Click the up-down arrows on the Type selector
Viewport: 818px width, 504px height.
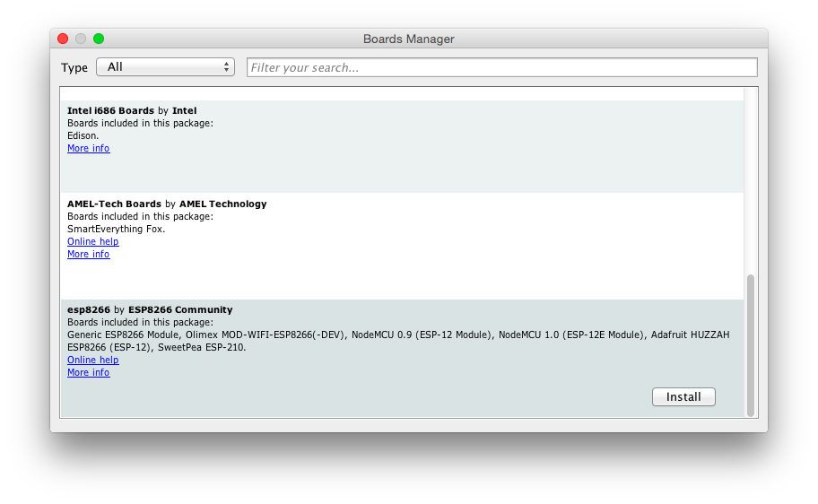[226, 67]
